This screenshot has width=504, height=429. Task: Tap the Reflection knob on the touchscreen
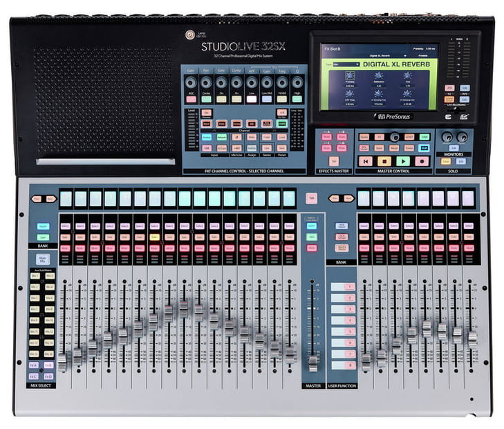[379, 76]
